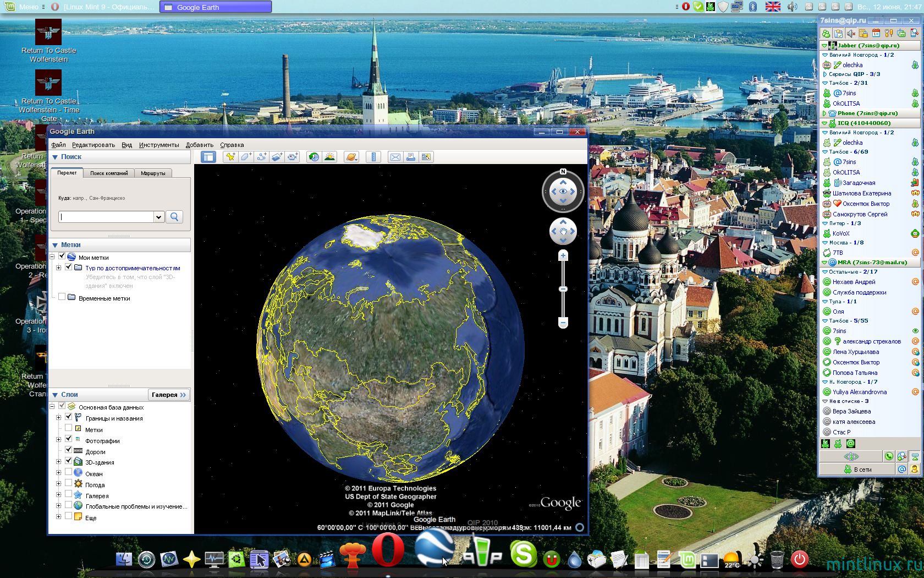Click the В сети status button in QIP
This screenshot has width=924, height=578.
pyautogui.click(x=857, y=470)
